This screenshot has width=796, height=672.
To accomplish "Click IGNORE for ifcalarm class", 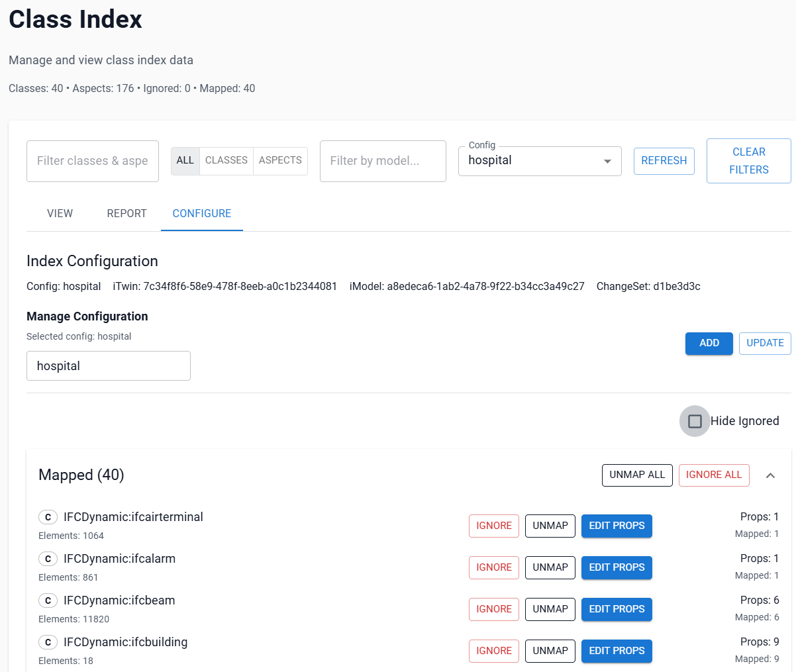I will click(494, 567).
